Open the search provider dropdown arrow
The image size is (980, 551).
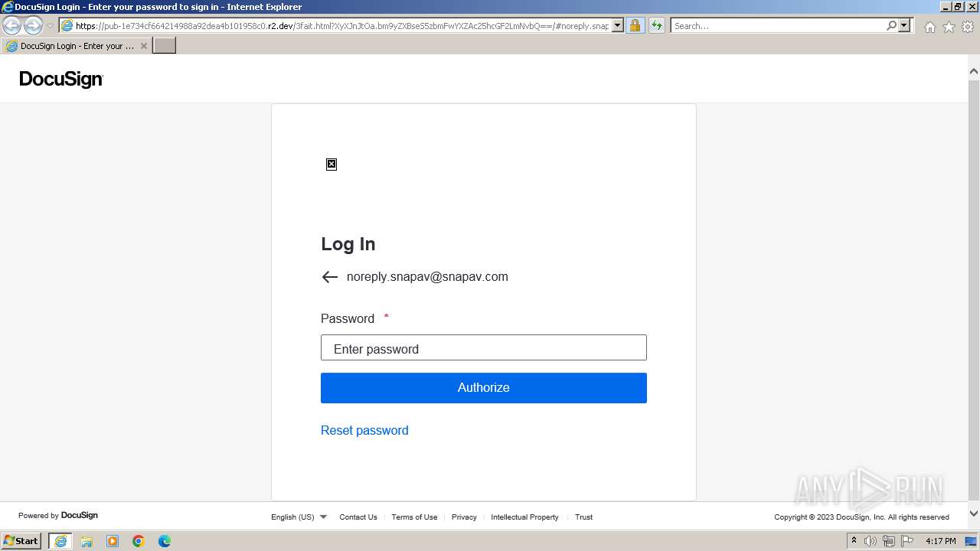pyautogui.click(x=904, y=25)
